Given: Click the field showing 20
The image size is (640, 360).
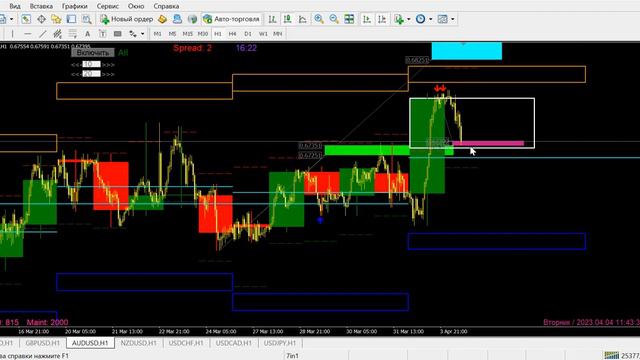Looking at the screenshot, I should click(x=91, y=74).
